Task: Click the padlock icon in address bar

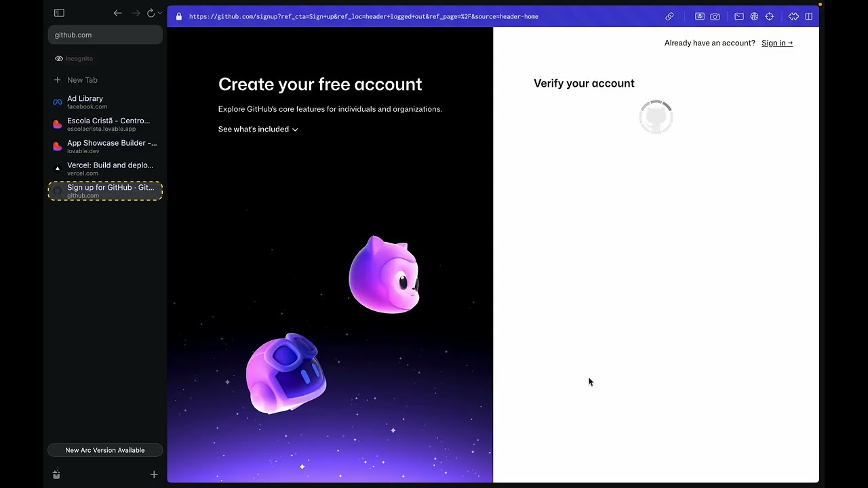Action: 179,16
